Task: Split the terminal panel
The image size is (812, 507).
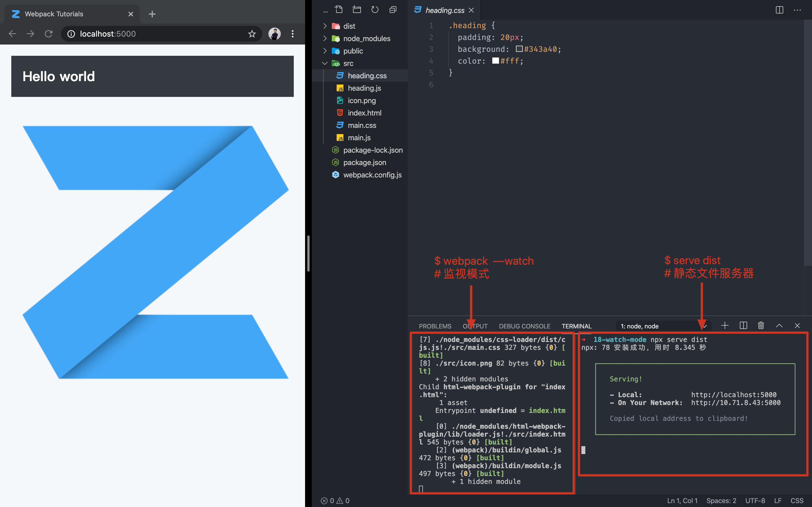Action: coord(743,326)
